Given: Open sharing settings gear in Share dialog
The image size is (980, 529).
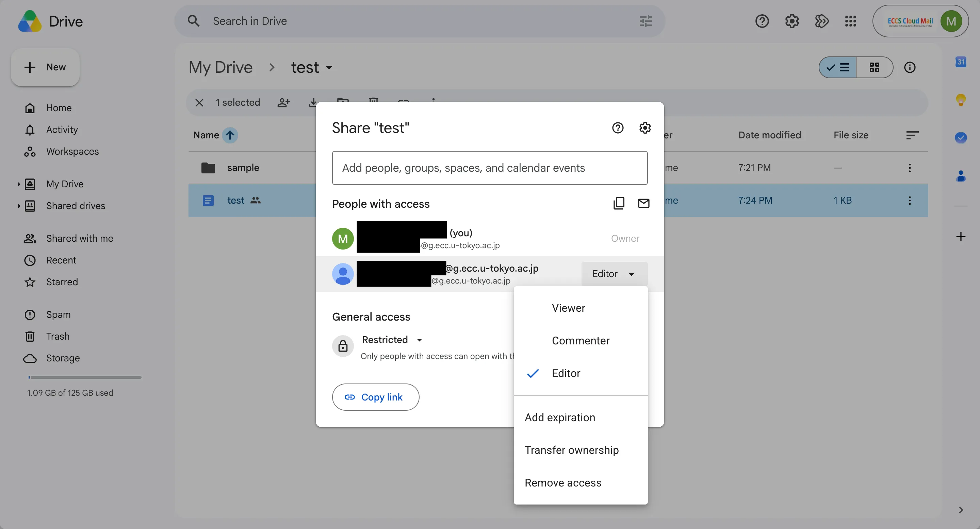Looking at the screenshot, I should [x=645, y=128].
